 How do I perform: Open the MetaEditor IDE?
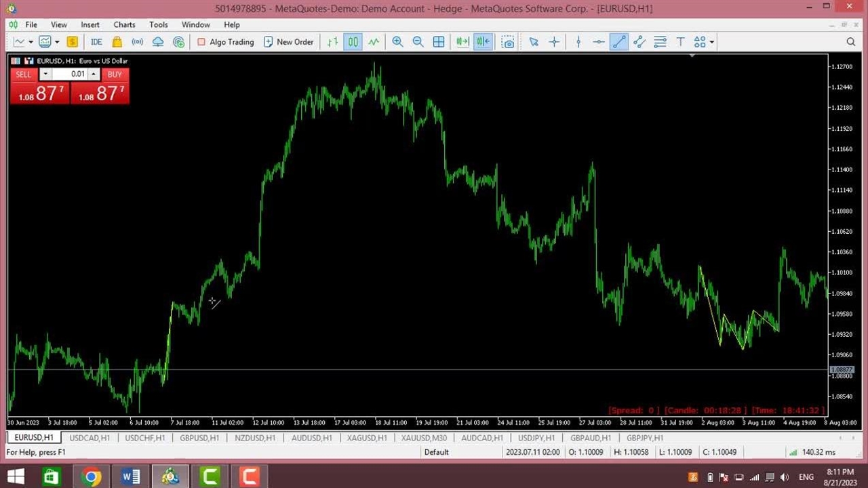click(96, 42)
